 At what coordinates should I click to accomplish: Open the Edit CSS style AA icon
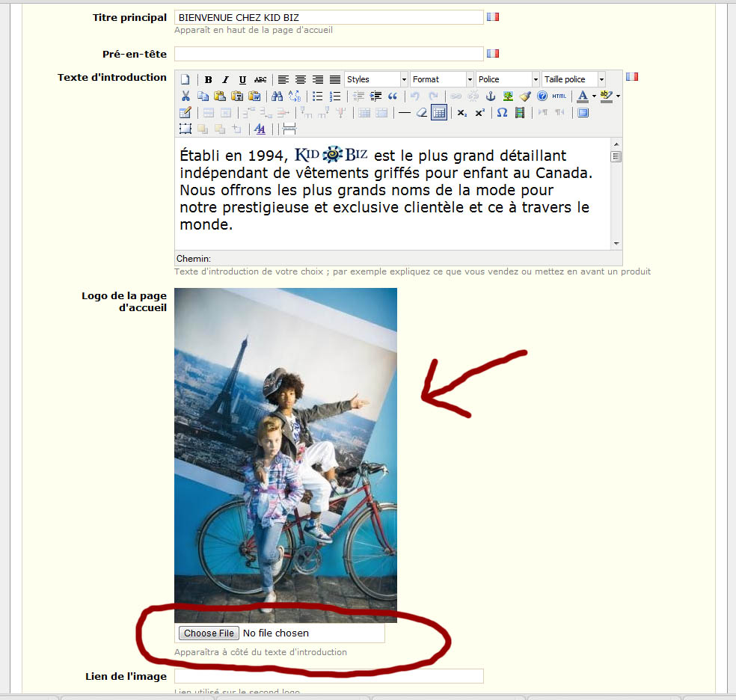(260, 129)
